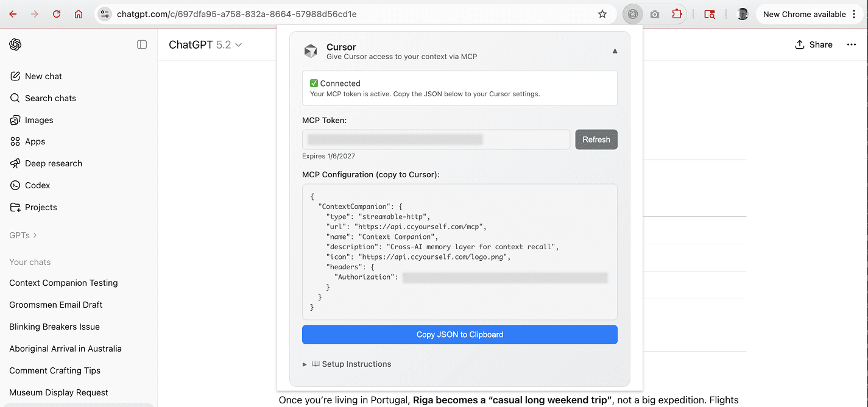Open the three-dot options menu
Screen dimensions: 868x407
[x=851, y=44]
